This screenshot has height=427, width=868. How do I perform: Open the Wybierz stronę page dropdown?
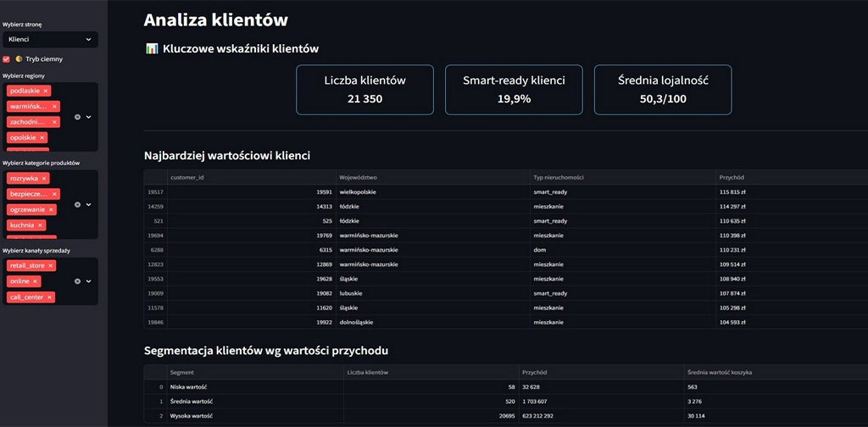pyautogui.click(x=49, y=39)
